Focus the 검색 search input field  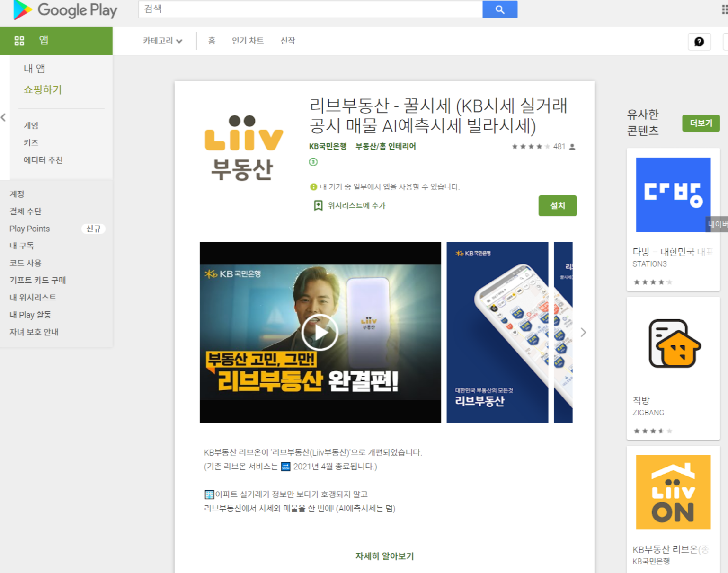click(311, 9)
